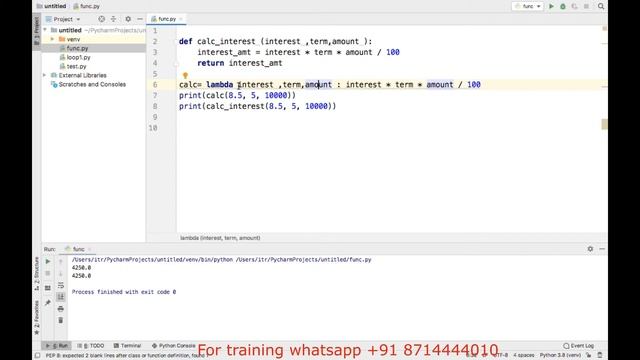Open the Python Console tab
640x360 pixels.
click(x=173, y=346)
